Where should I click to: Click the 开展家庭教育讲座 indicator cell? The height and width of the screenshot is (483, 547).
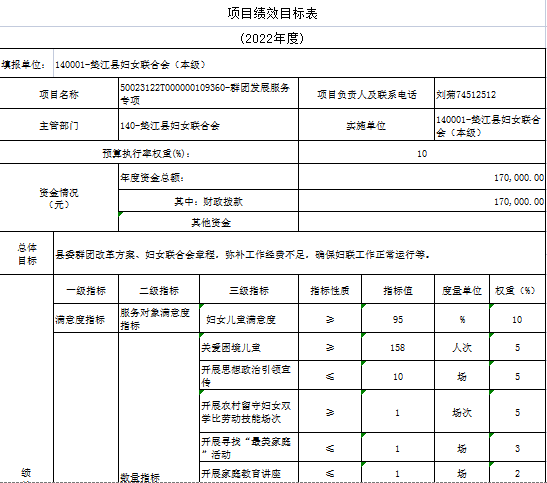pos(249,473)
